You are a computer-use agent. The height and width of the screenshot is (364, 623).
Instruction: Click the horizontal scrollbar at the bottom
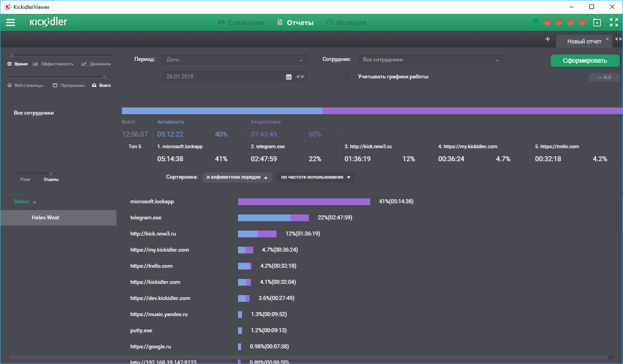[308, 357]
